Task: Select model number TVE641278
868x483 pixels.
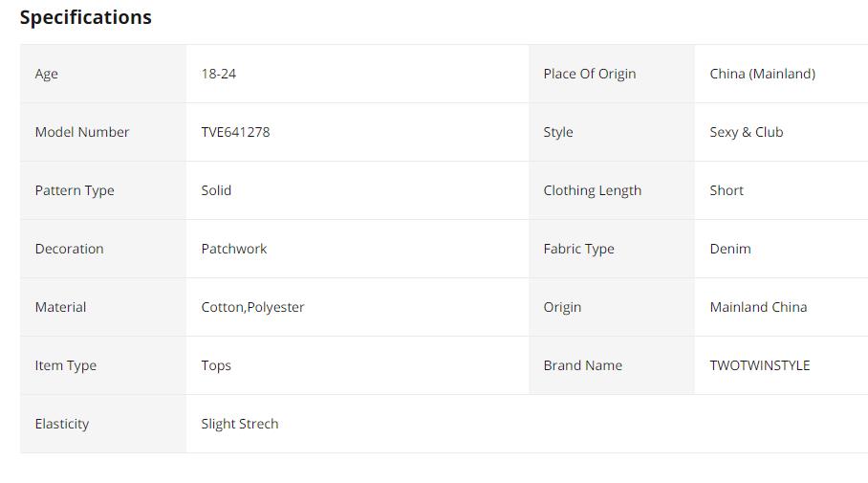Action: coord(235,132)
